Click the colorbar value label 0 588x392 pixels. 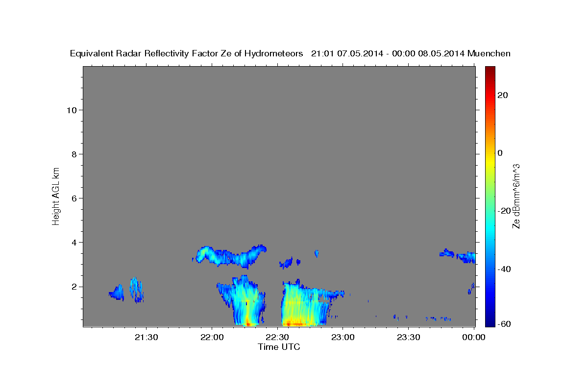click(500, 153)
